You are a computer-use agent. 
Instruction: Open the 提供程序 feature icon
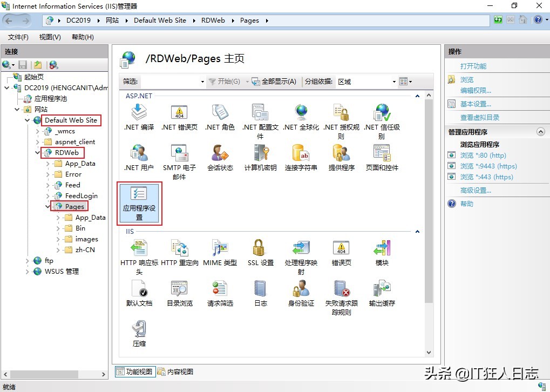tap(341, 158)
